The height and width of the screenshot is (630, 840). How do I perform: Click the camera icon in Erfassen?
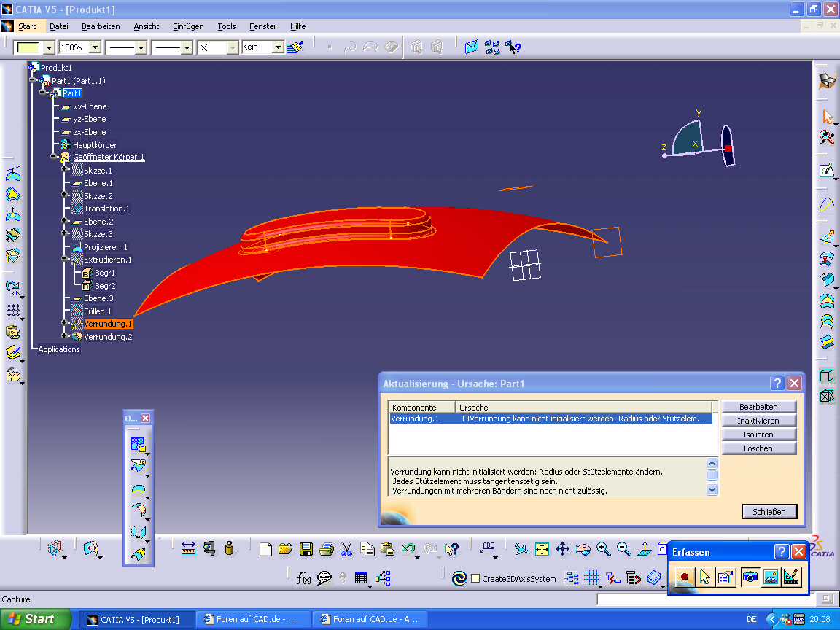click(750, 577)
